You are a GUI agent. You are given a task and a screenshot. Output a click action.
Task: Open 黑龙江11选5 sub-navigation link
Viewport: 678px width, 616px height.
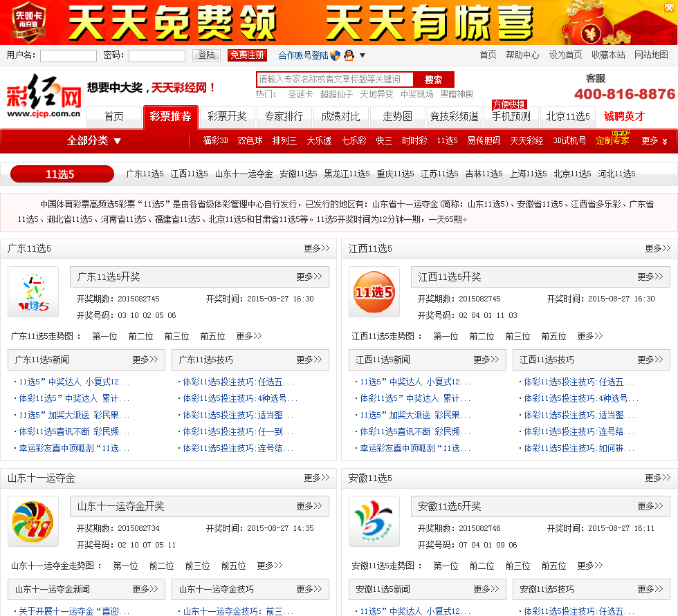pos(347,174)
